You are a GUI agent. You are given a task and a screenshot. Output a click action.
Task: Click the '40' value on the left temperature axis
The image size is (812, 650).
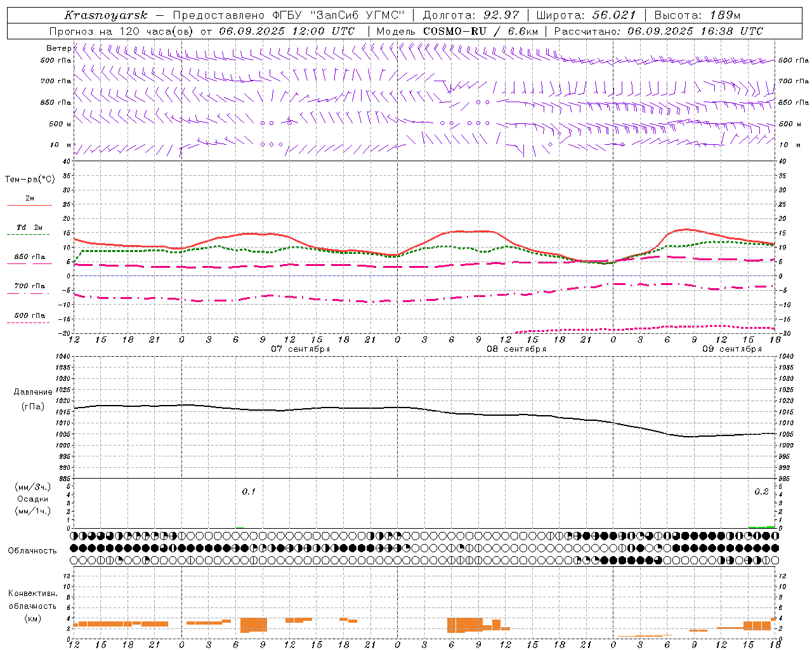[67, 162]
